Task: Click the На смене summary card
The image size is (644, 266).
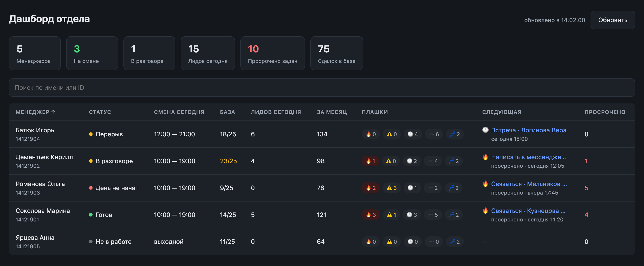Action: (x=92, y=53)
